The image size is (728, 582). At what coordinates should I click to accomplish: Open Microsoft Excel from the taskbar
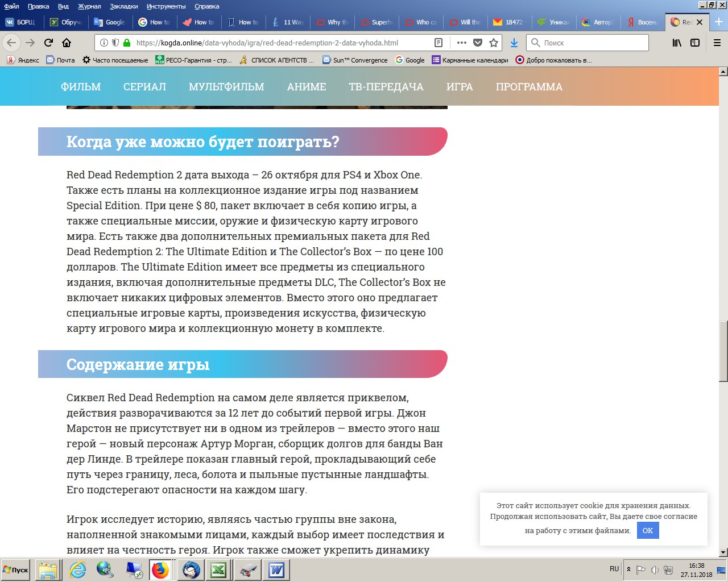218,570
